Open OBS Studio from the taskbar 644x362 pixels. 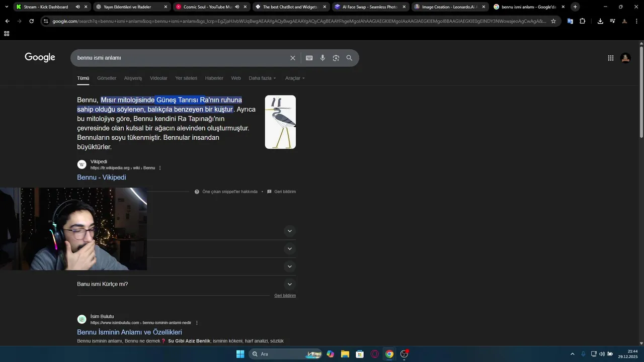click(x=404, y=354)
